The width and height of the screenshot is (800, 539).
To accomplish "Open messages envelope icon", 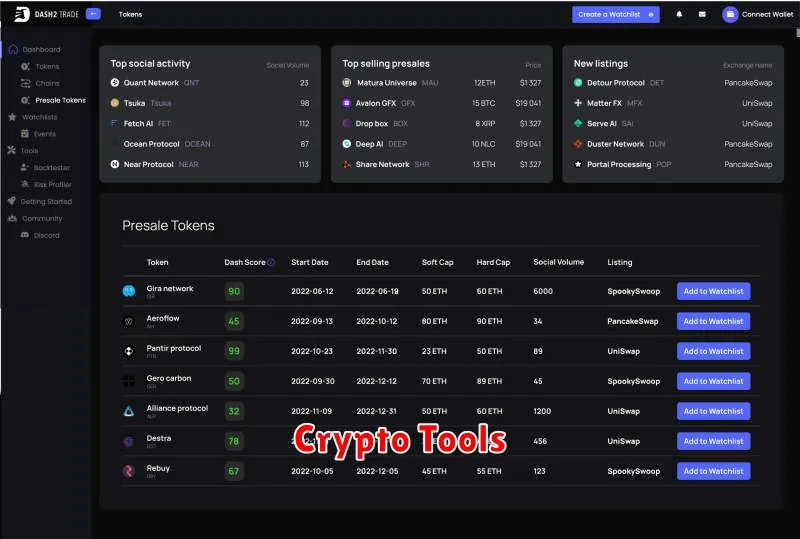I will (702, 14).
